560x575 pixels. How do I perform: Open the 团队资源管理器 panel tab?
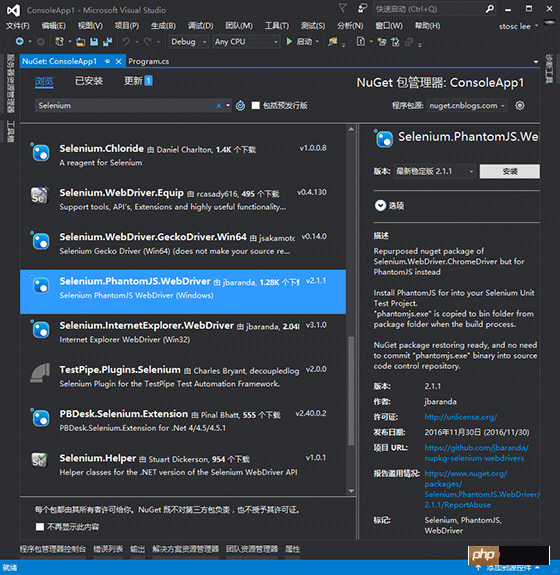252,549
